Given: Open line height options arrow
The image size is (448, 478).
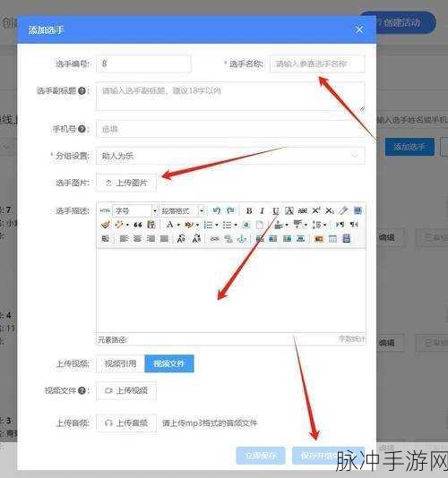Looking at the screenshot, I should [x=324, y=226].
